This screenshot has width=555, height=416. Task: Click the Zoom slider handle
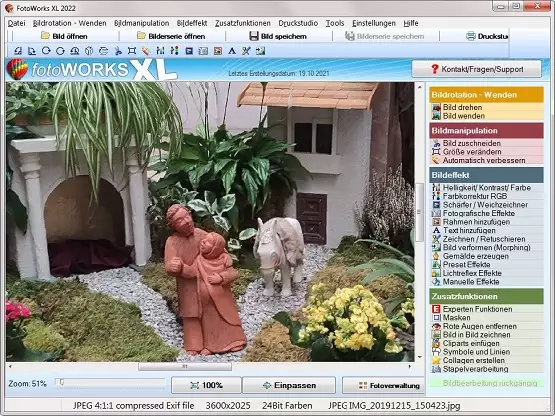click(x=62, y=382)
